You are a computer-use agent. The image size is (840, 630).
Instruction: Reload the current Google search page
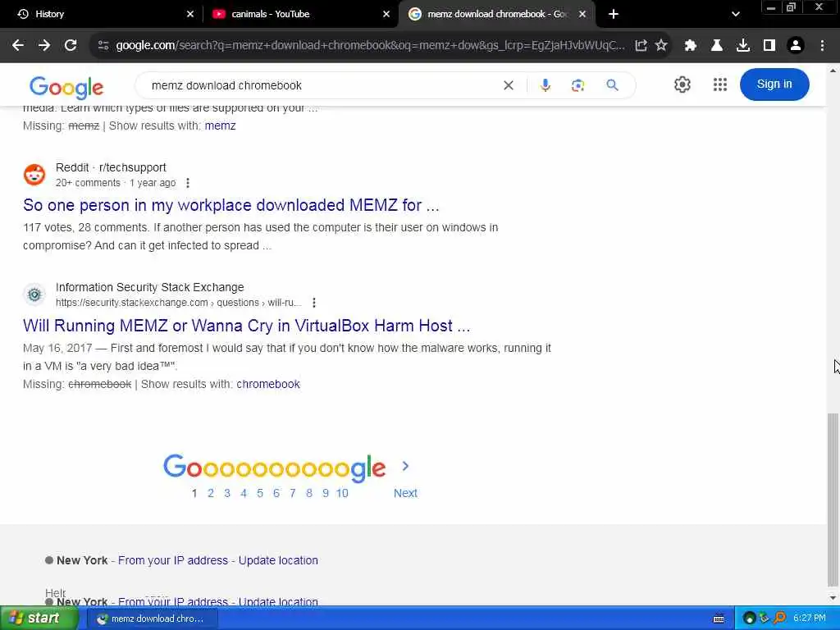[x=71, y=46]
